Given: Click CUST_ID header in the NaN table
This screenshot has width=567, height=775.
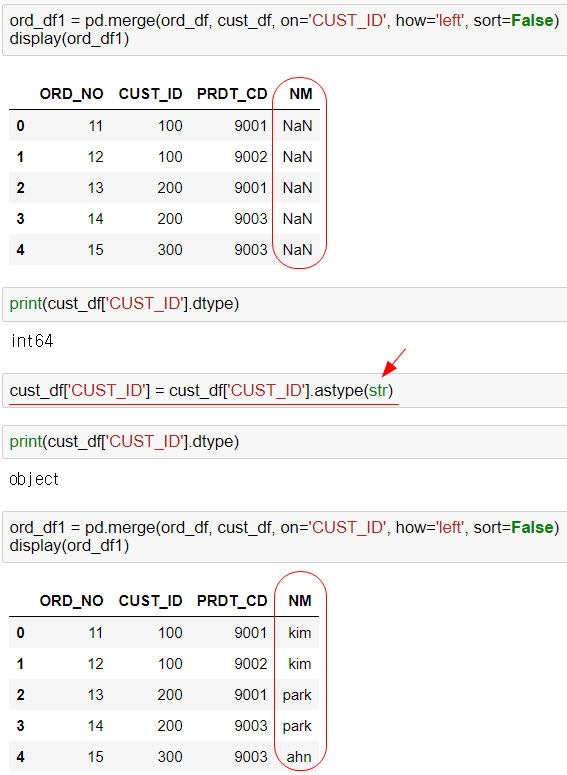Looking at the screenshot, I should (x=151, y=94).
